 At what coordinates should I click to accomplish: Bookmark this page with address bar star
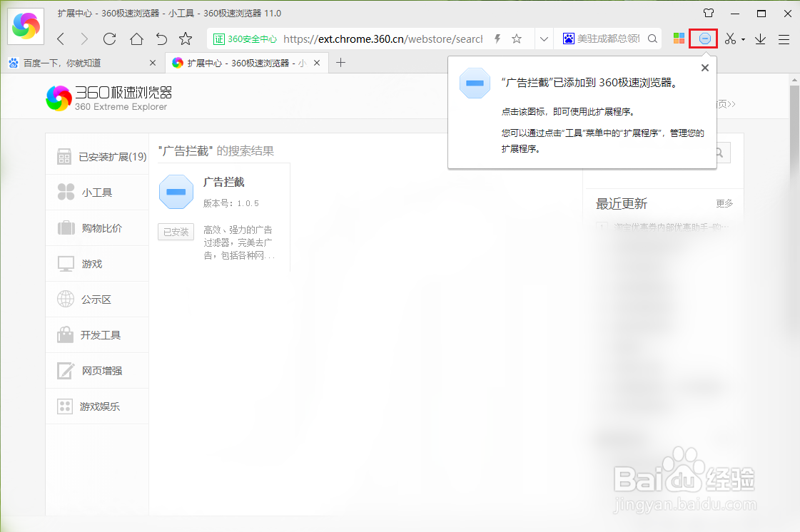pyautogui.click(x=517, y=39)
